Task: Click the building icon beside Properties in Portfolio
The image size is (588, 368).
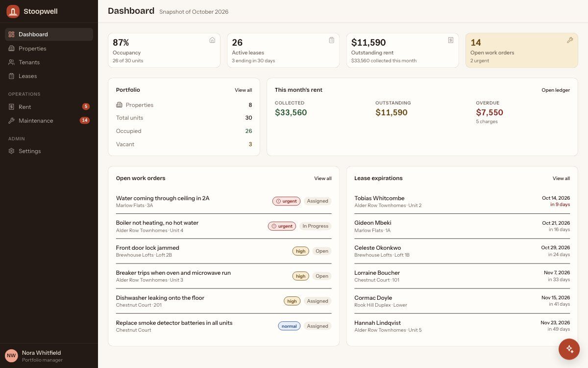Action: point(119,105)
